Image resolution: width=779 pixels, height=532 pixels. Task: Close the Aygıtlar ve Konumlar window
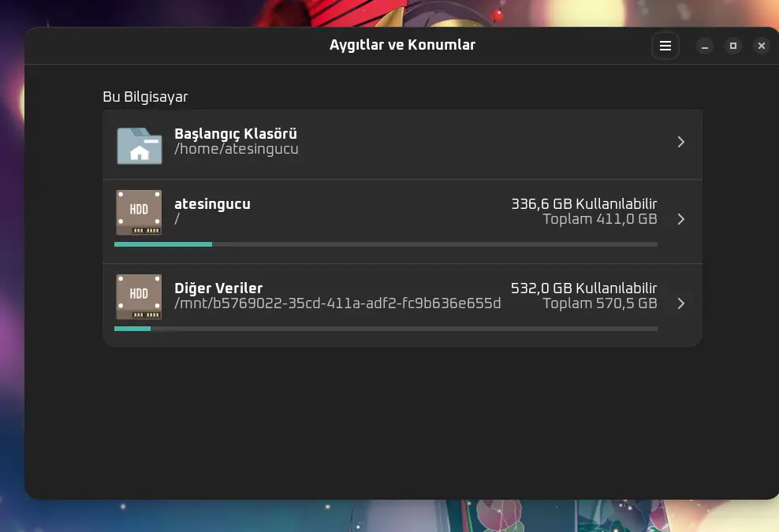tap(761, 47)
